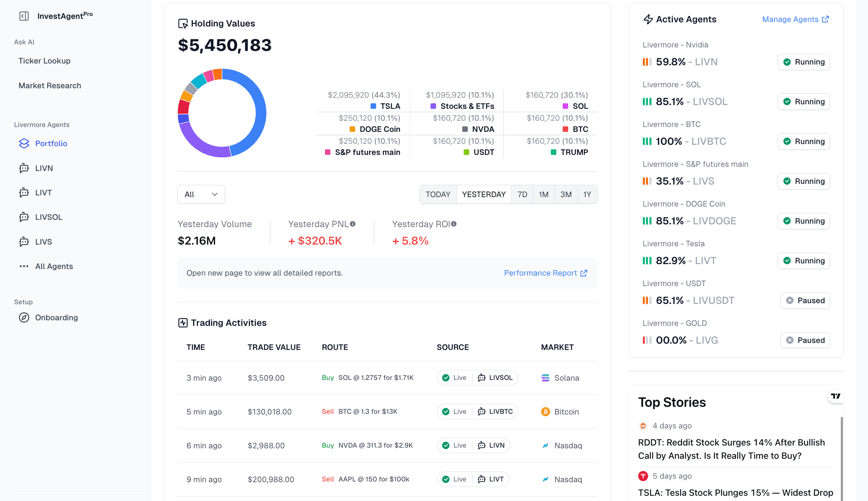Click the Solana market icon in trading activities
Image resolution: width=868 pixels, height=501 pixels.
[545, 377]
